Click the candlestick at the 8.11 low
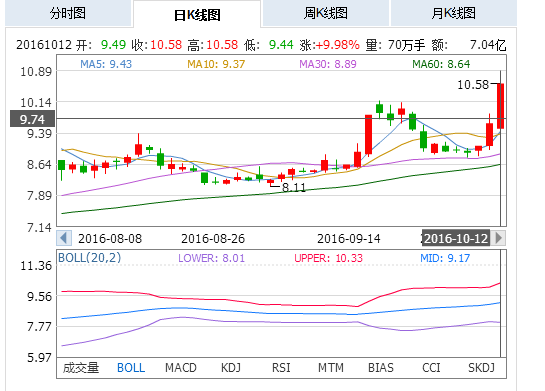545x391 pixels. [x=270, y=182]
